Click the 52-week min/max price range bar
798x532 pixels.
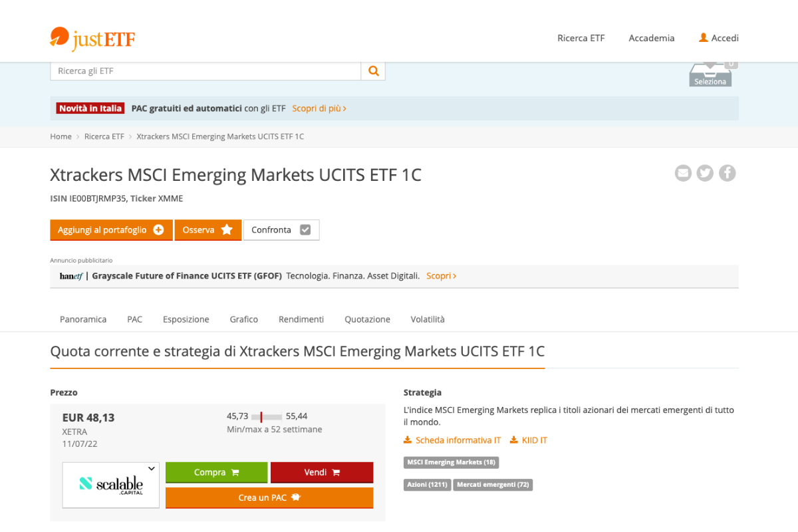pos(266,416)
